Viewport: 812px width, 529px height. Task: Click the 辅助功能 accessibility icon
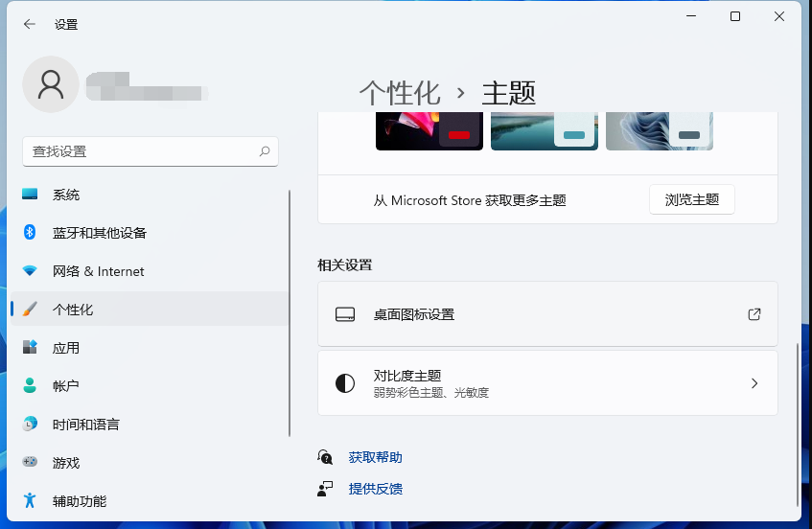30,500
